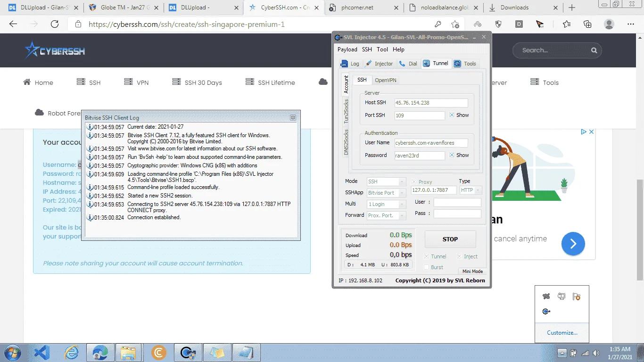Click the Password field showing raven23rd
Screen dimensions: 644x362
point(420,156)
